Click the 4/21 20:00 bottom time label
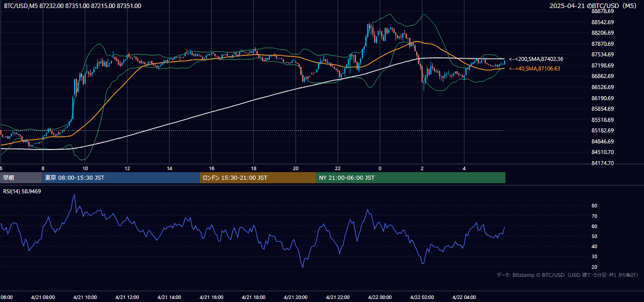Image resolution: width=644 pixels, height=302 pixels. [295, 297]
